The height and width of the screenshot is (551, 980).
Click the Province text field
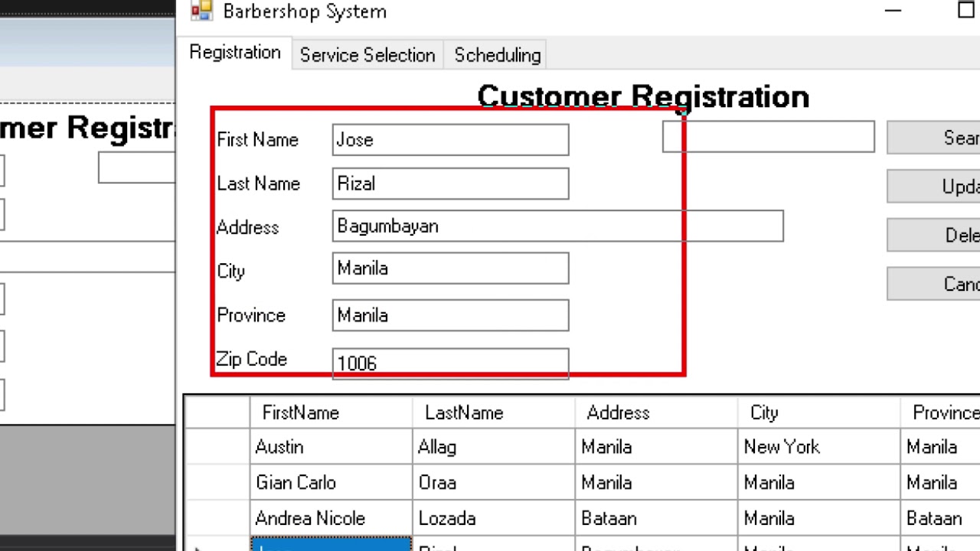pyautogui.click(x=450, y=315)
